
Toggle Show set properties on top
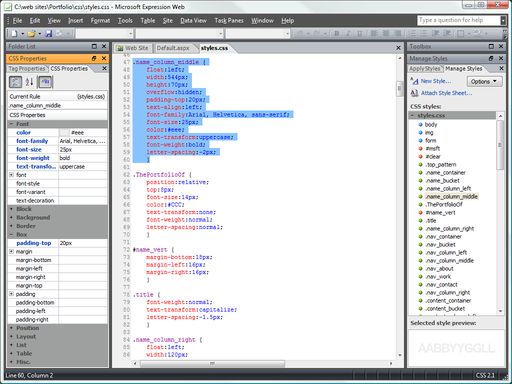pos(45,82)
